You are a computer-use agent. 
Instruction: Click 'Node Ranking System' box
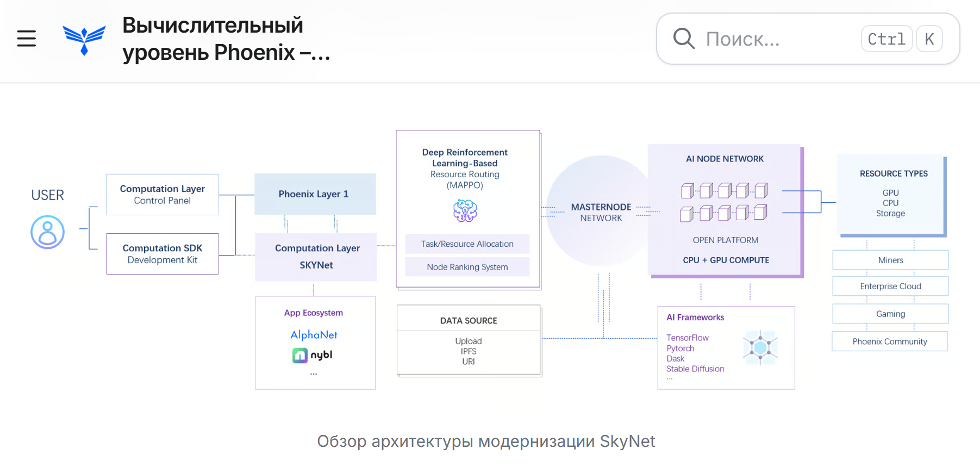[467, 267]
